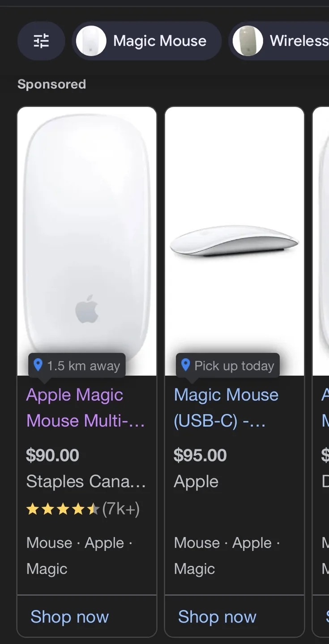
Task: Click the Sponsored label
Action: click(51, 84)
